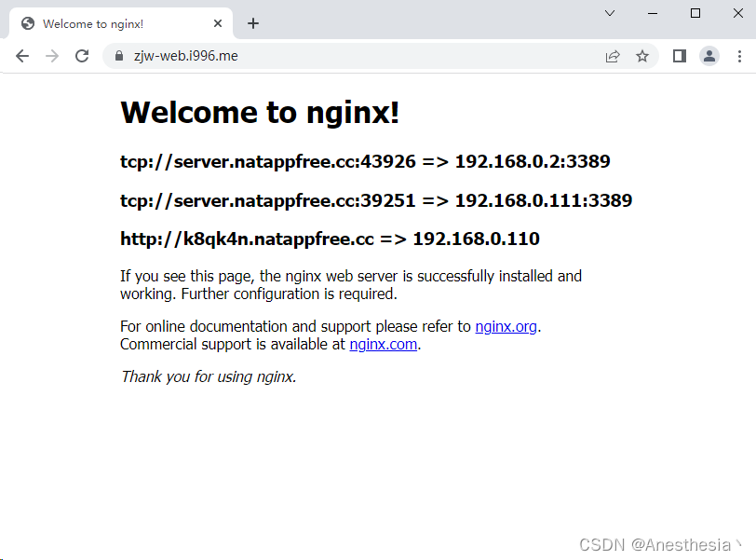Follow the nginx.org documentation link

pyautogui.click(x=506, y=326)
